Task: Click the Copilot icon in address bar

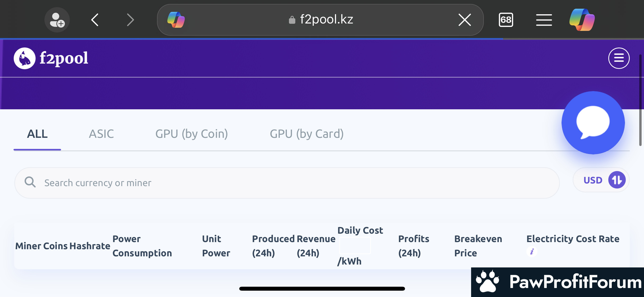Action: 176,20
